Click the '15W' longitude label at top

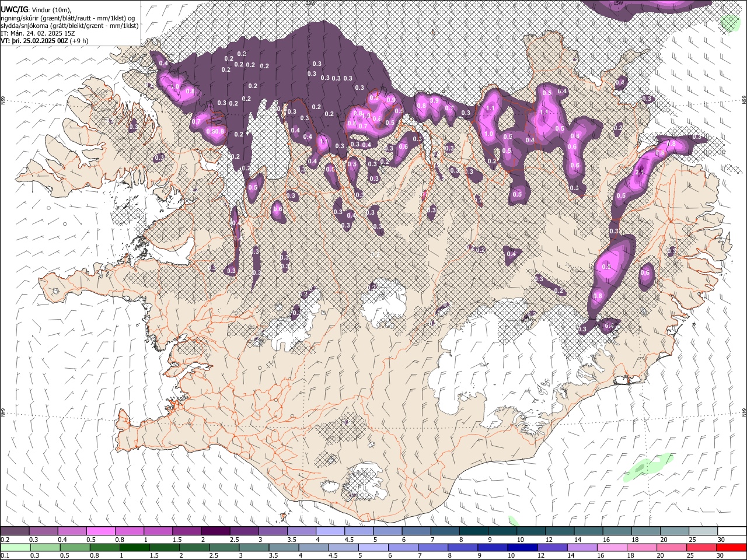coord(618,3)
